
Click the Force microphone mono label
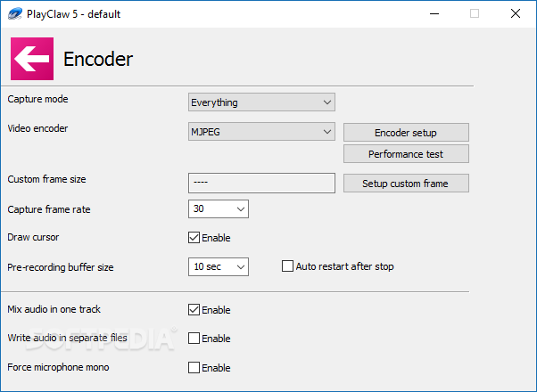(x=58, y=367)
